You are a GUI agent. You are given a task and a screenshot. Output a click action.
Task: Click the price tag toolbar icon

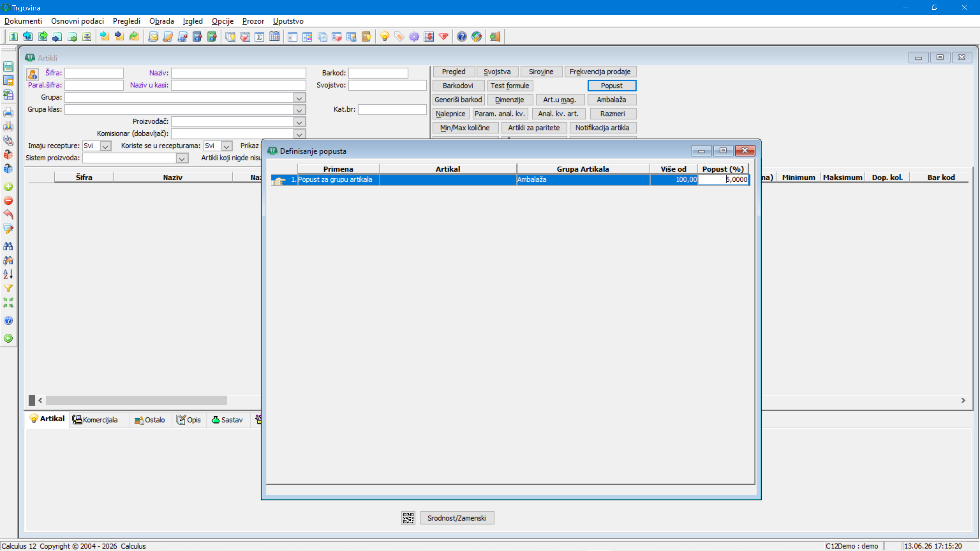tap(399, 36)
